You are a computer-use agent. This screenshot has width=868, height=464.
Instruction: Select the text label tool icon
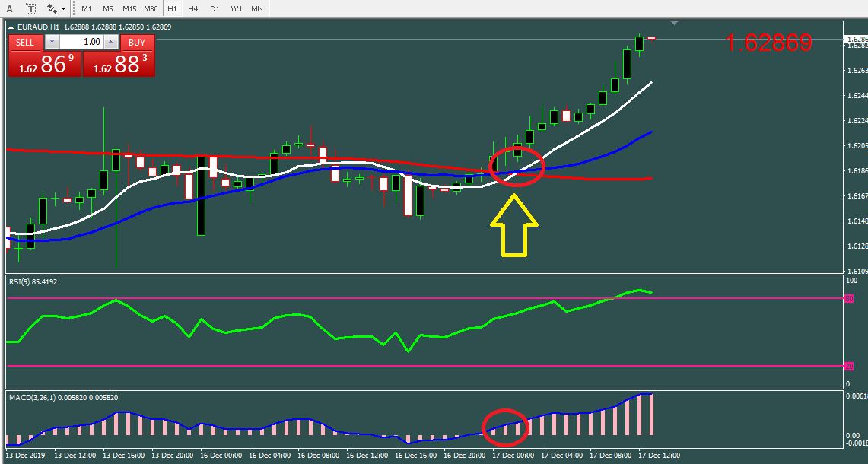click(30, 8)
